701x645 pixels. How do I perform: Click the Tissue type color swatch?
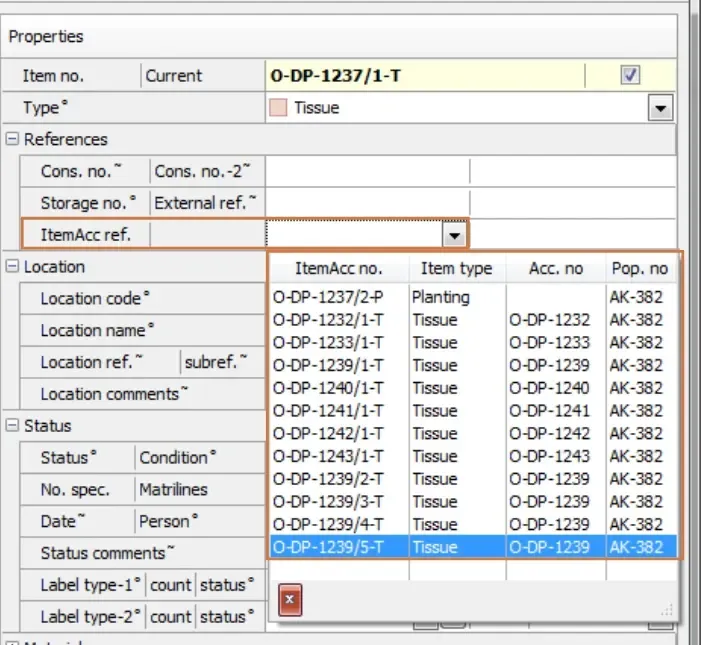pyautogui.click(x=278, y=108)
